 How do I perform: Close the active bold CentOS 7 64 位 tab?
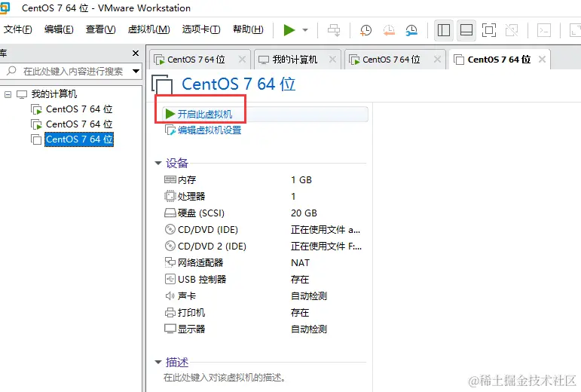point(542,60)
